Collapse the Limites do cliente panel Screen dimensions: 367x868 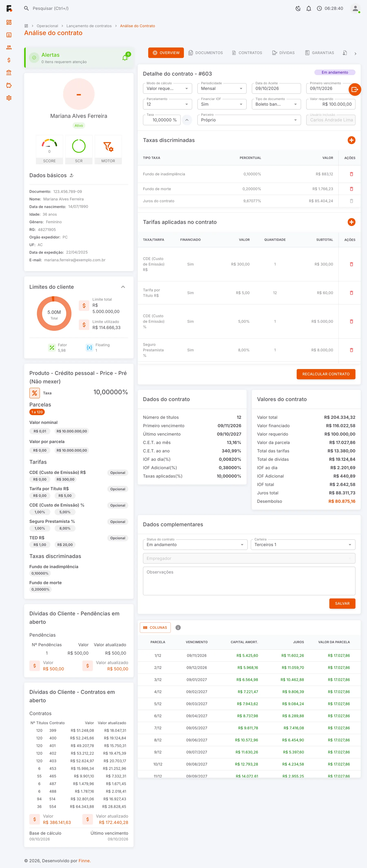[123, 287]
